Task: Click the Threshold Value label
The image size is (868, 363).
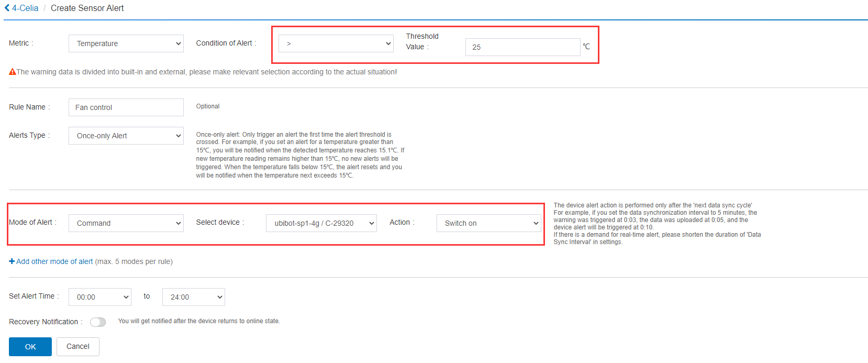Action: pos(422,41)
